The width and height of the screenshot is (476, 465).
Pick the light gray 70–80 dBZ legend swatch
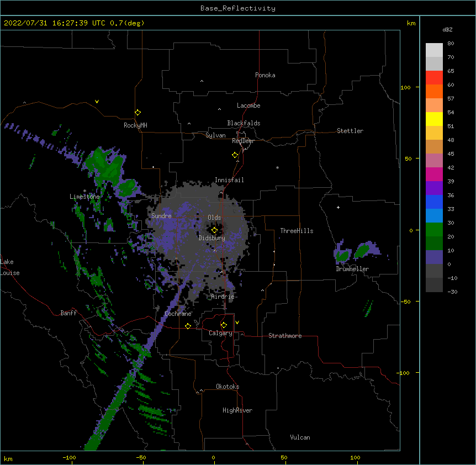tap(434, 50)
